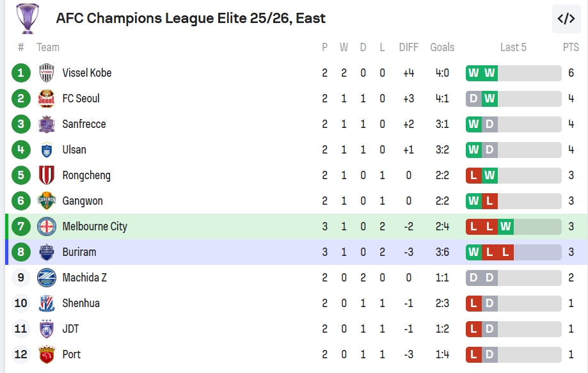The image size is (588, 373).
Task: Click Vissel Kobe's first W result badge
Action: pos(473,73)
